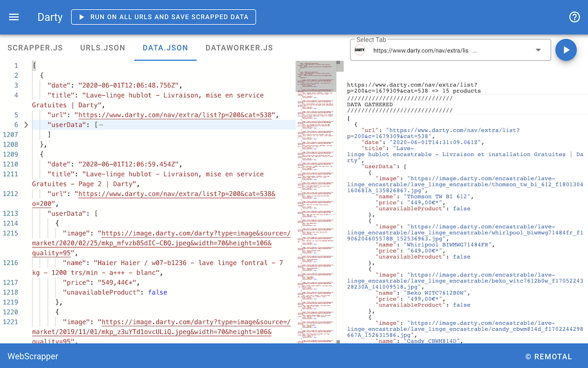588x368 pixels.
Task: Open the help question mark icon
Action: [x=574, y=17]
